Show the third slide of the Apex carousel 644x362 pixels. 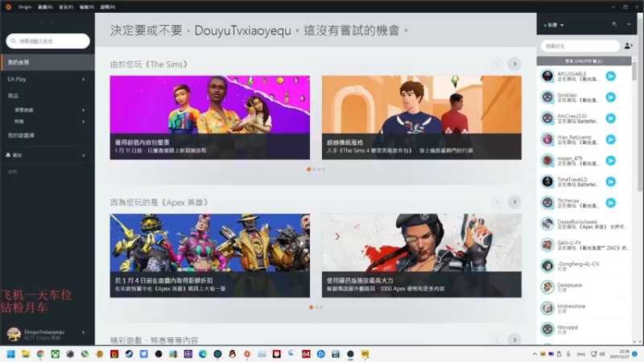(321, 307)
